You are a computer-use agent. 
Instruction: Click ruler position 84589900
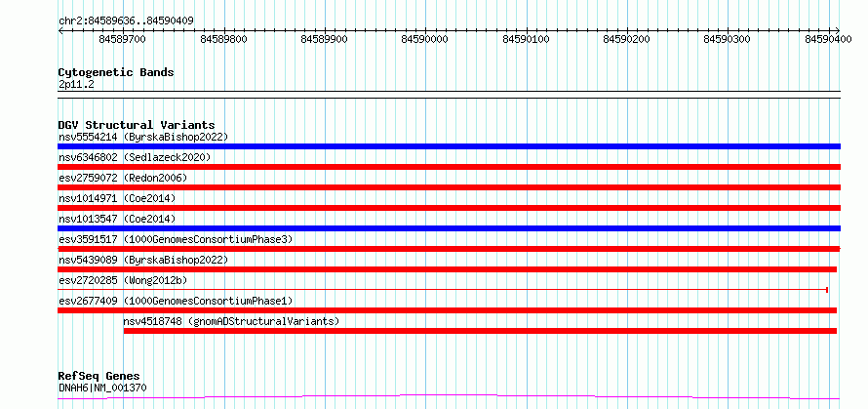point(325,39)
